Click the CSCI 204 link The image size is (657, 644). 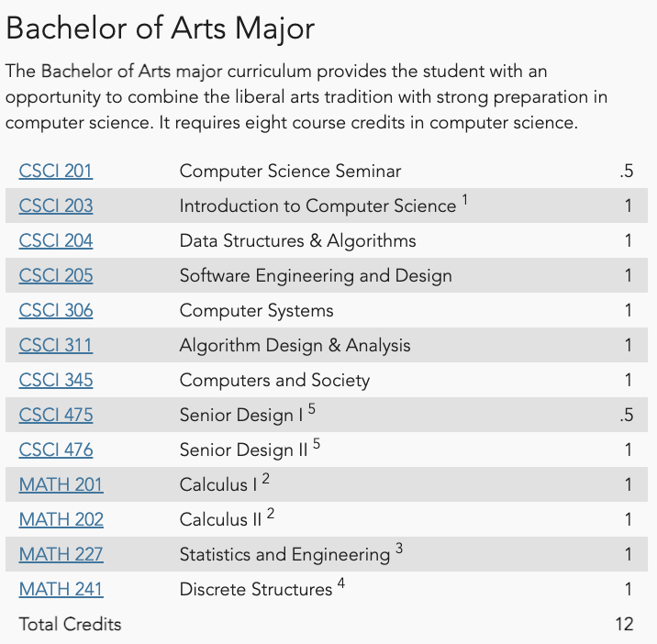point(56,240)
